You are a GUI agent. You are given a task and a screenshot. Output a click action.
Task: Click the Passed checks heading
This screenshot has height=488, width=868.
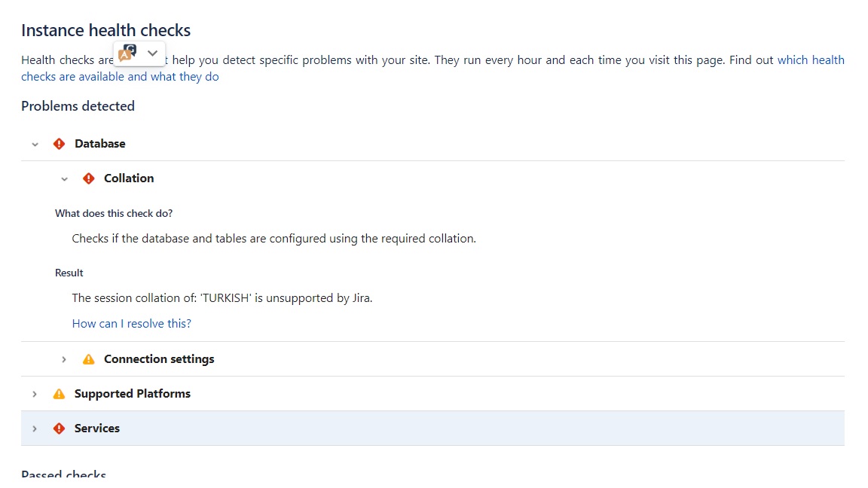(63, 474)
